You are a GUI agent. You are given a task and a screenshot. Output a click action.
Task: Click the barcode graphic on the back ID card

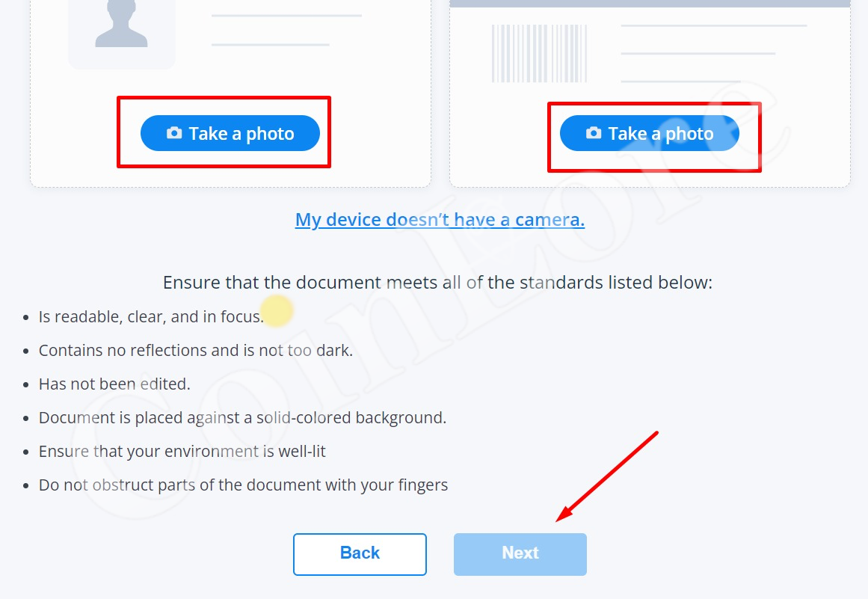tap(539, 54)
